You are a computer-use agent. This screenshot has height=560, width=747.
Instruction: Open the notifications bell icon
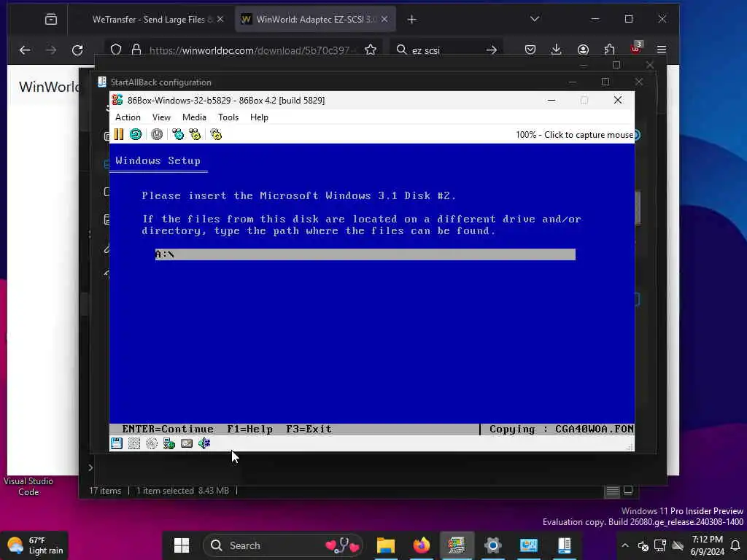pyautogui.click(x=736, y=545)
